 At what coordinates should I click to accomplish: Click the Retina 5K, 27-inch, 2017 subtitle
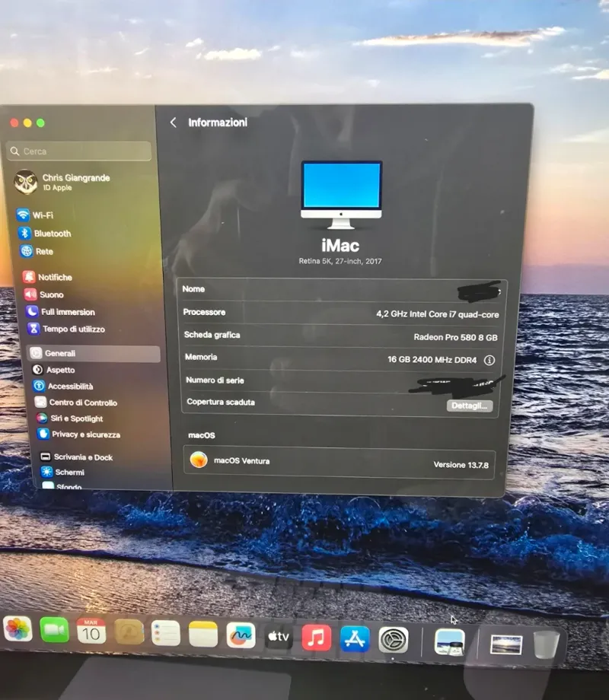click(340, 261)
